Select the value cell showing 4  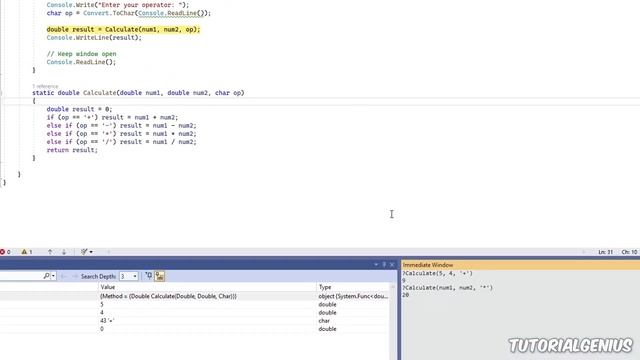(207, 313)
